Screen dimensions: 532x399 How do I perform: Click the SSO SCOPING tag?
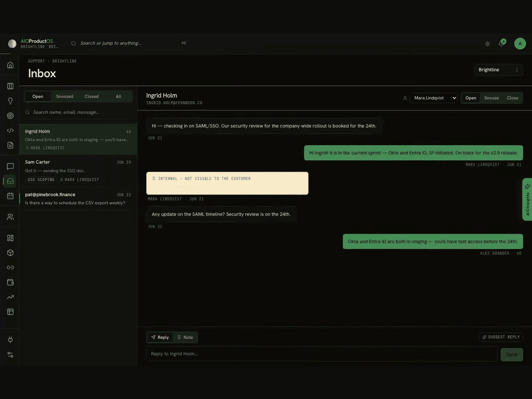41,180
